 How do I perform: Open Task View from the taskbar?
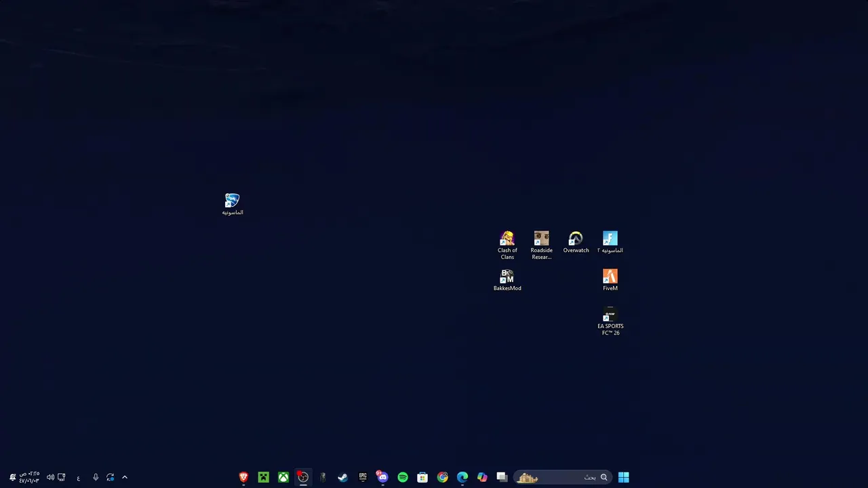[502, 477]
